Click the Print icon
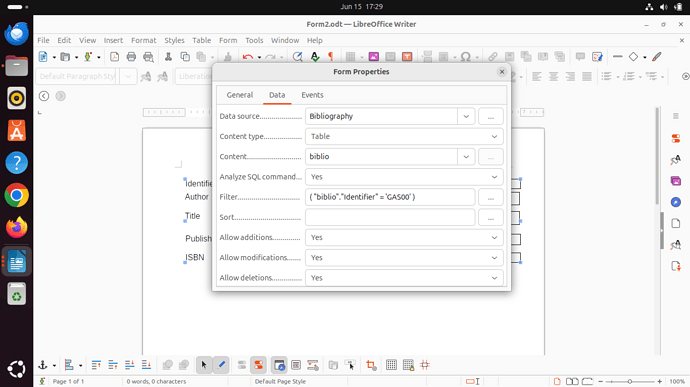Viewport: 690px width, 387px height. [131, 57]
